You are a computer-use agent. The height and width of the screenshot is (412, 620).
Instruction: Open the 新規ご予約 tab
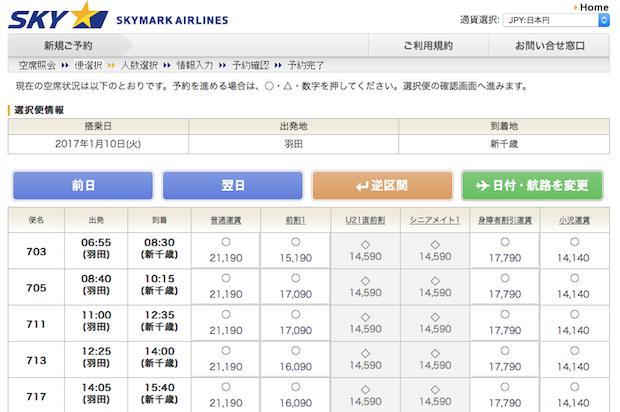pyautogui.click(x=68, y=46)
